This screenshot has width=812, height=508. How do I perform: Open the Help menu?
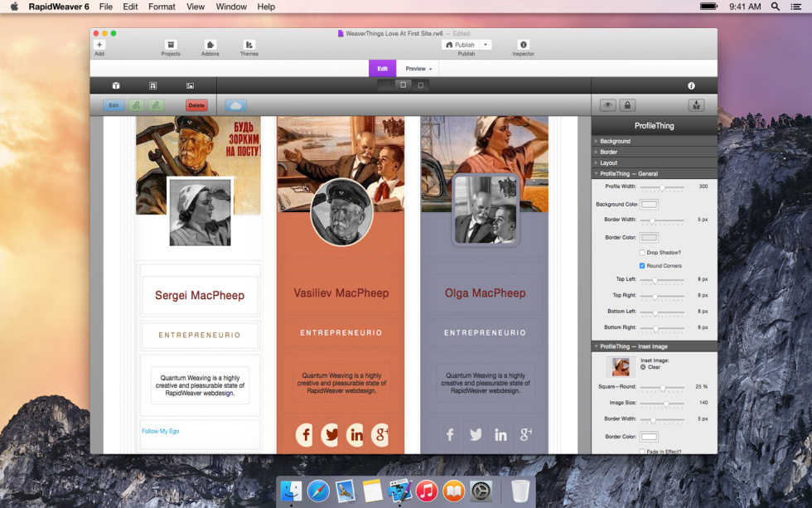click(266, 7)
